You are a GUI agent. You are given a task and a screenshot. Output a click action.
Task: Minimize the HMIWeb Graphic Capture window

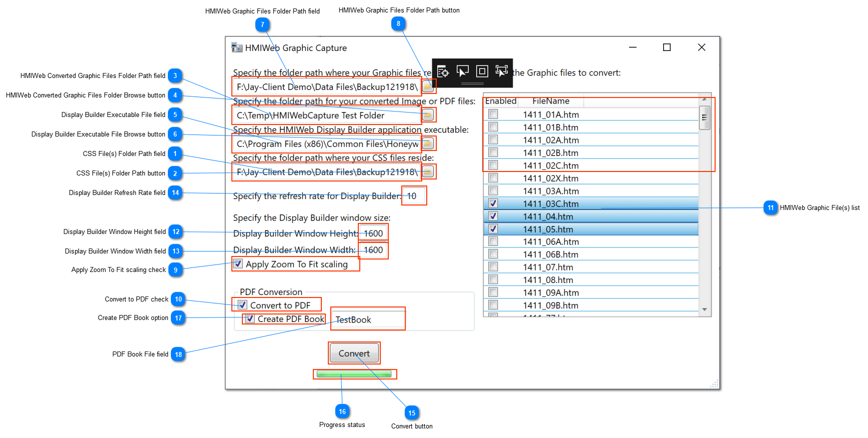633,47
